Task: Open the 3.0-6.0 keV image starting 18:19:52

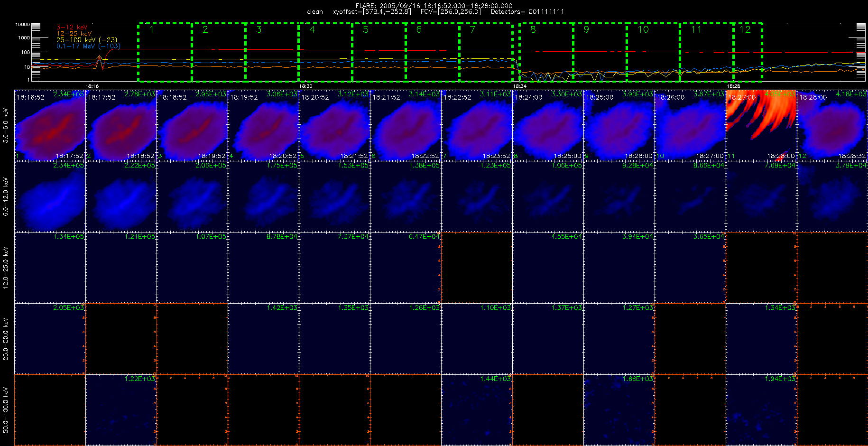Action: click(x=263, y=125)
